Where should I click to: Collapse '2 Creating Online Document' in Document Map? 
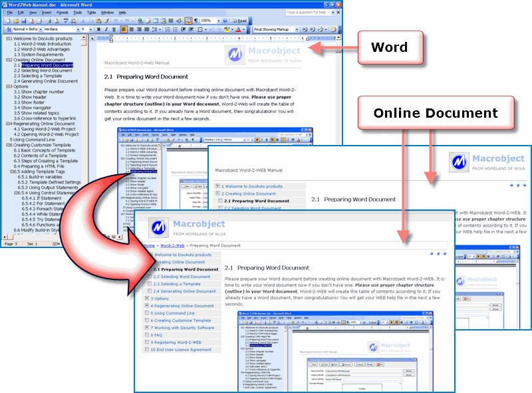pos(9,60)
